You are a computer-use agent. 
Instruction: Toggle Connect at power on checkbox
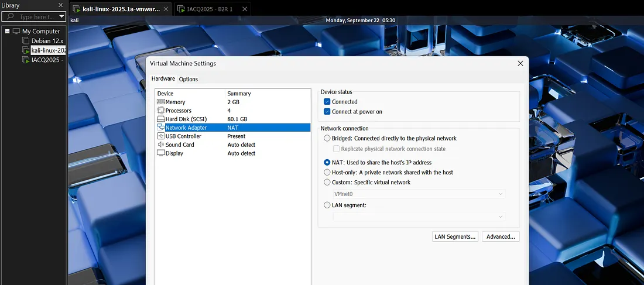tap(327, 112)
